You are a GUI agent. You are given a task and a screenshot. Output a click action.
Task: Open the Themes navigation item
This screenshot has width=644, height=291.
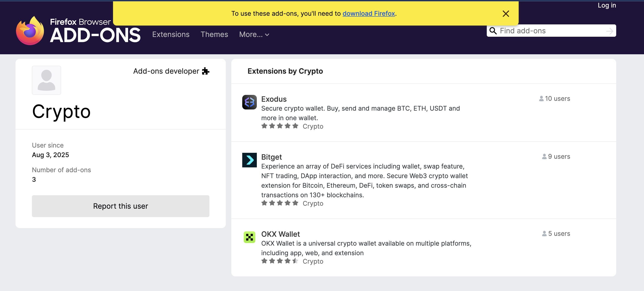click(x=214, y=34)
